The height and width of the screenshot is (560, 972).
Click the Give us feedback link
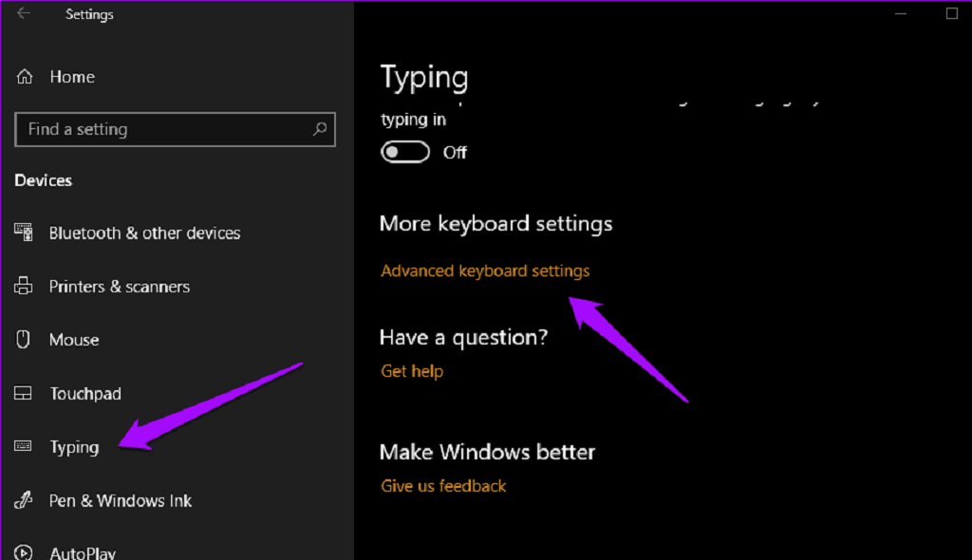coord(443,486)
